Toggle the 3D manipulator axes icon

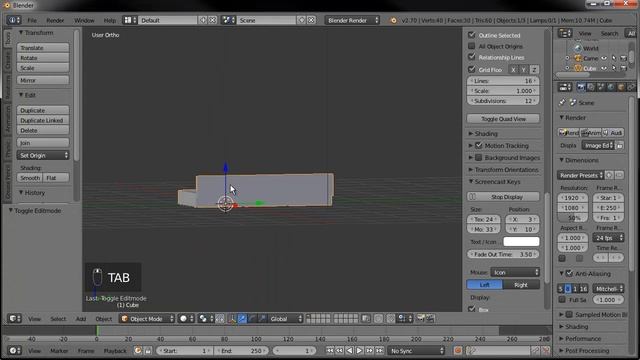[232, 319]
